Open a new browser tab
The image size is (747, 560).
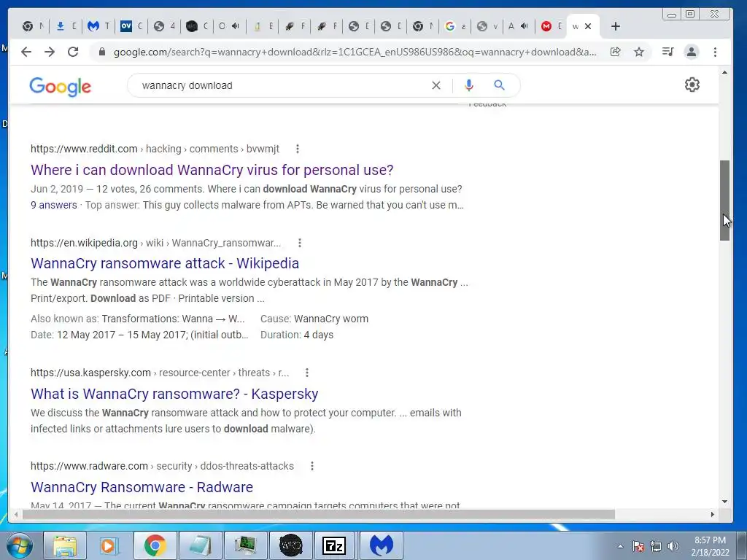click(x=616, y=26)
